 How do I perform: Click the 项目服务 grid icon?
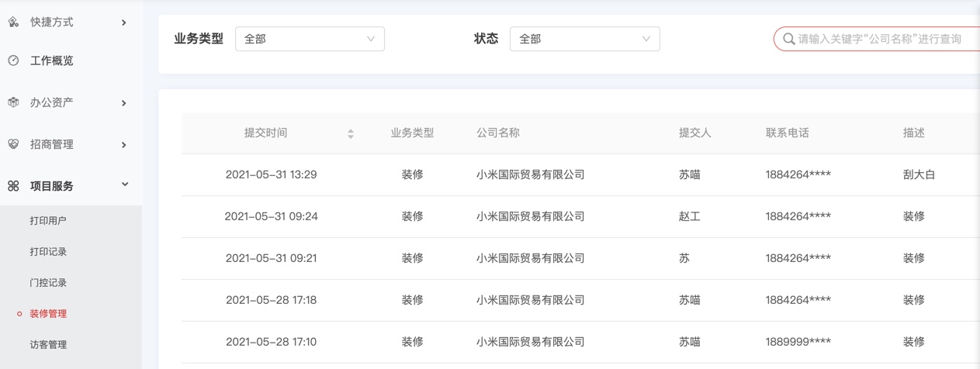pos(13,186)
